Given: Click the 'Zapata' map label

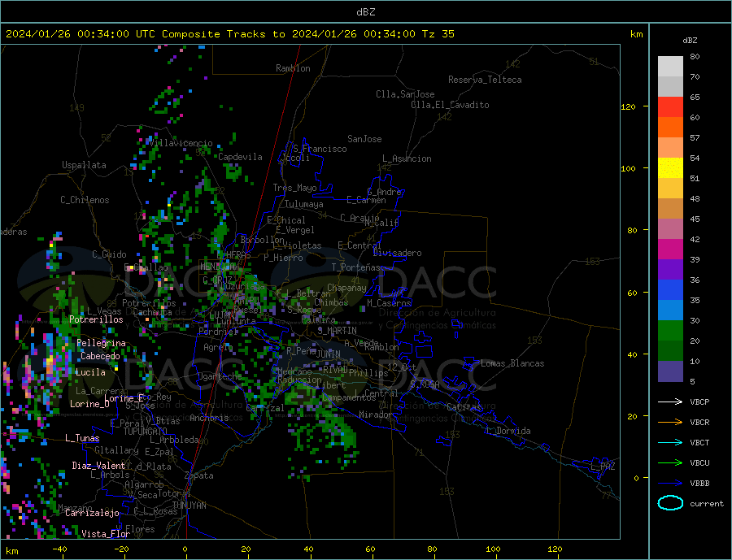Looking at the screenshot, I should [x=199, y=475].
